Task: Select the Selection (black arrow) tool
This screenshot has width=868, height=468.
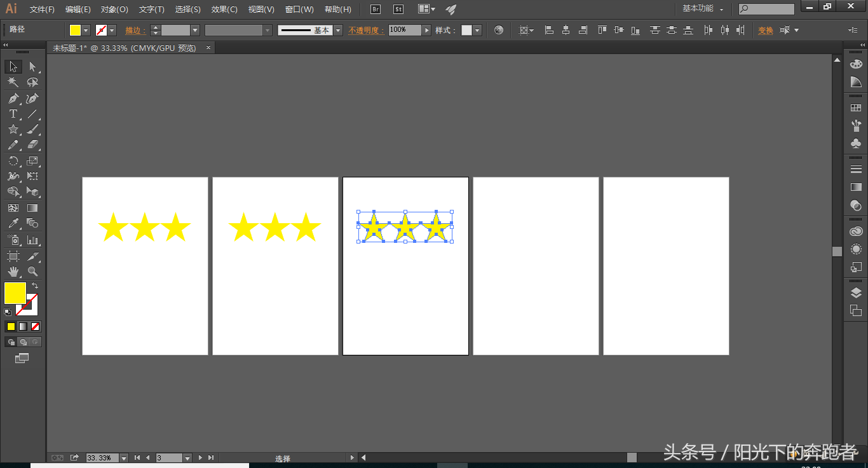Action: click(13, 67)
